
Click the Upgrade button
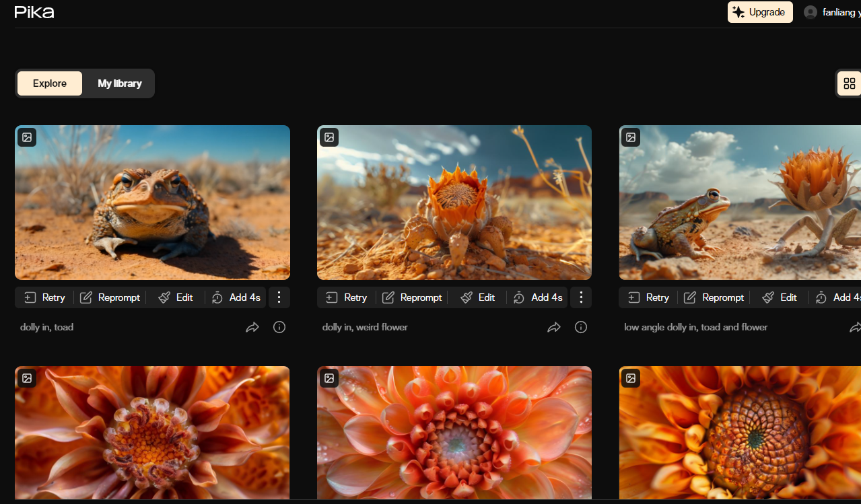pos(760,12)
